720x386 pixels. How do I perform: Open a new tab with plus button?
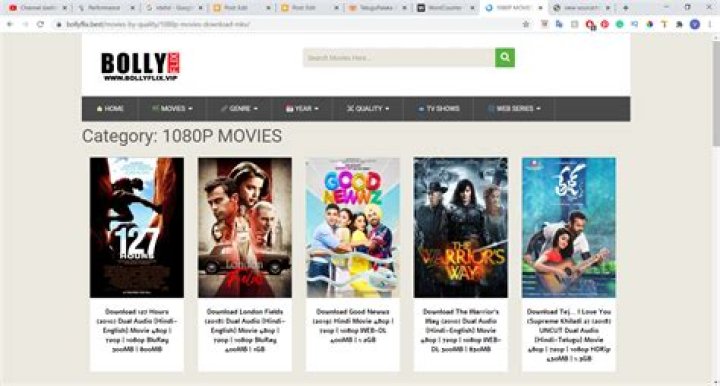pyautogui.click(x=625, y=8)
